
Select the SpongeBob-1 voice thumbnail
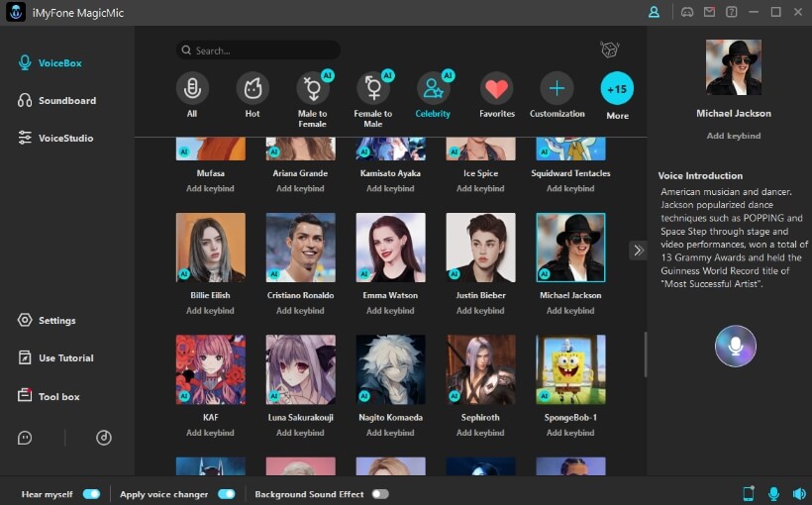tap(570, 369)
